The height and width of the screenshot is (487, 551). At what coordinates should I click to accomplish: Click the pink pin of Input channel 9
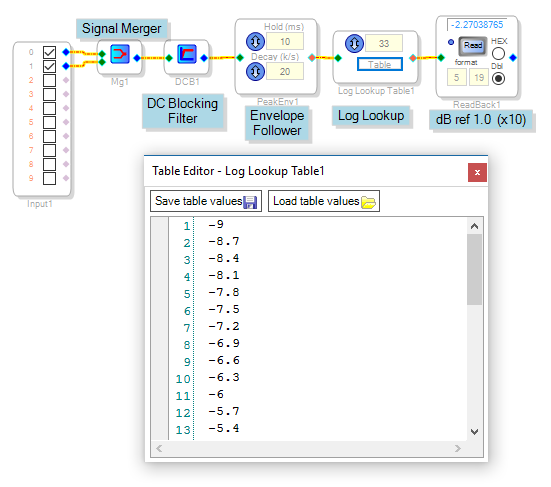[66, 178]
